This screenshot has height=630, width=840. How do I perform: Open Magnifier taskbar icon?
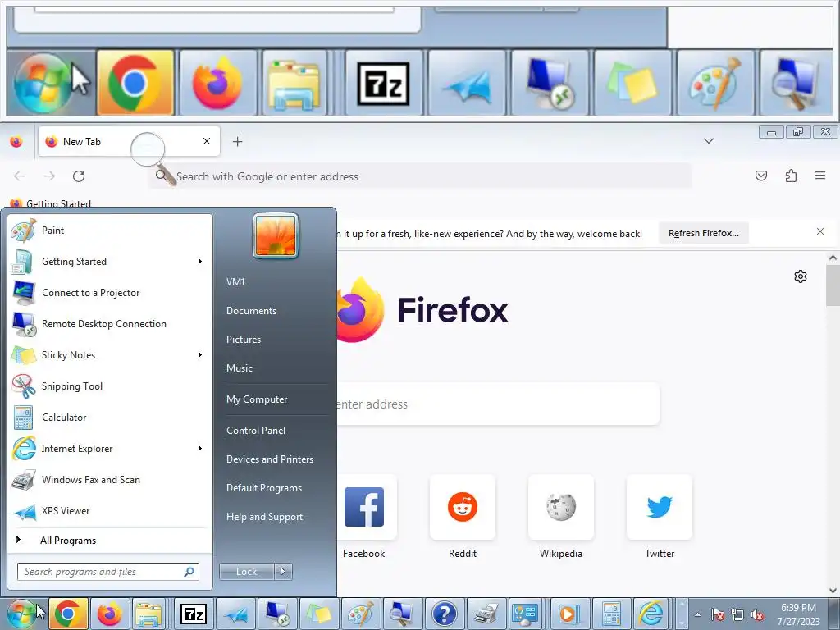(x=402, y=614)
